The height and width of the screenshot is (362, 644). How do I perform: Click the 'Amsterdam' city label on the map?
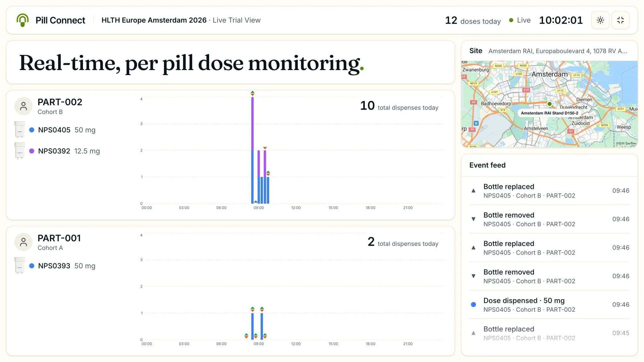coord(549,74)
